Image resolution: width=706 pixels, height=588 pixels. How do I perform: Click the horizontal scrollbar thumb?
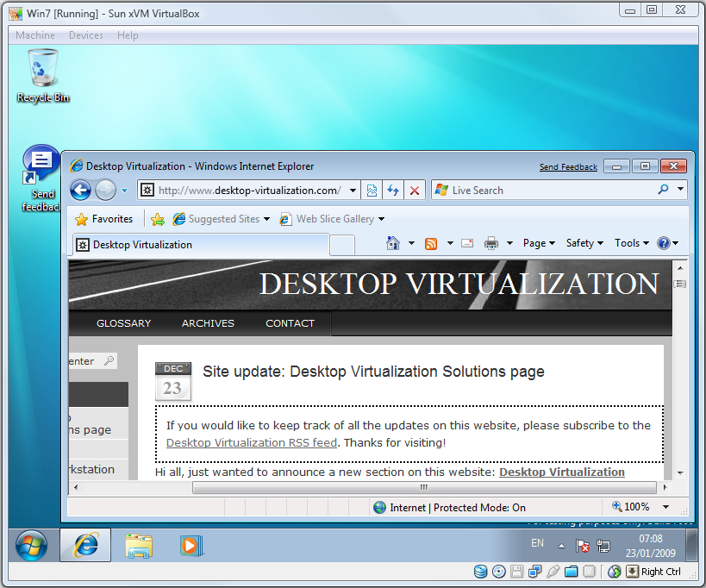coord(424,487)
